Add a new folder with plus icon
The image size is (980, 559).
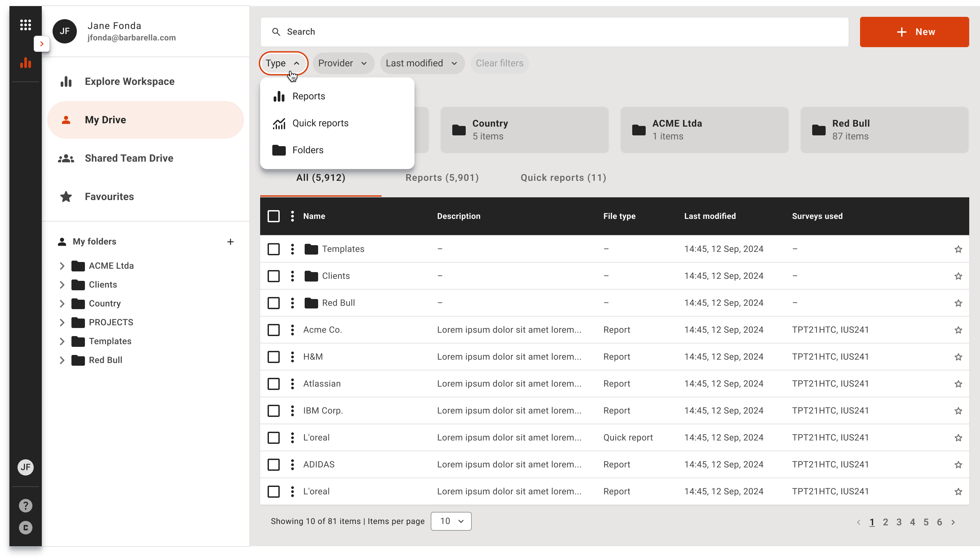pyautogui.click(x=230, y=241)
